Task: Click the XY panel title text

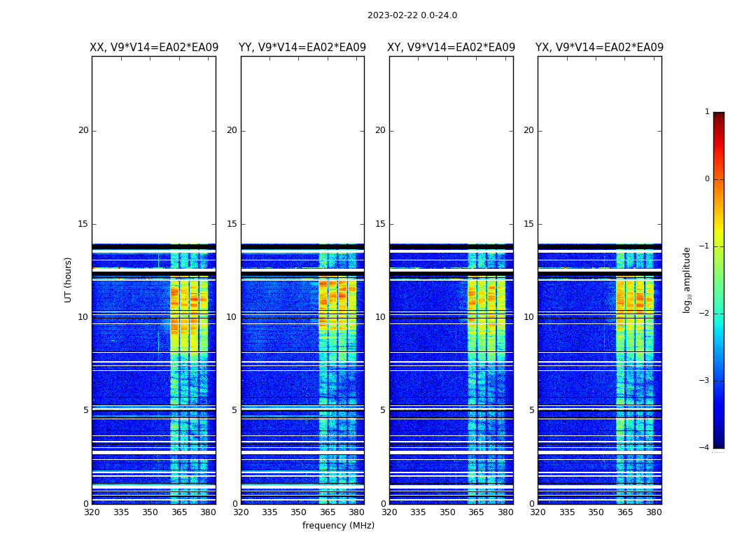Action: [451, 48]
